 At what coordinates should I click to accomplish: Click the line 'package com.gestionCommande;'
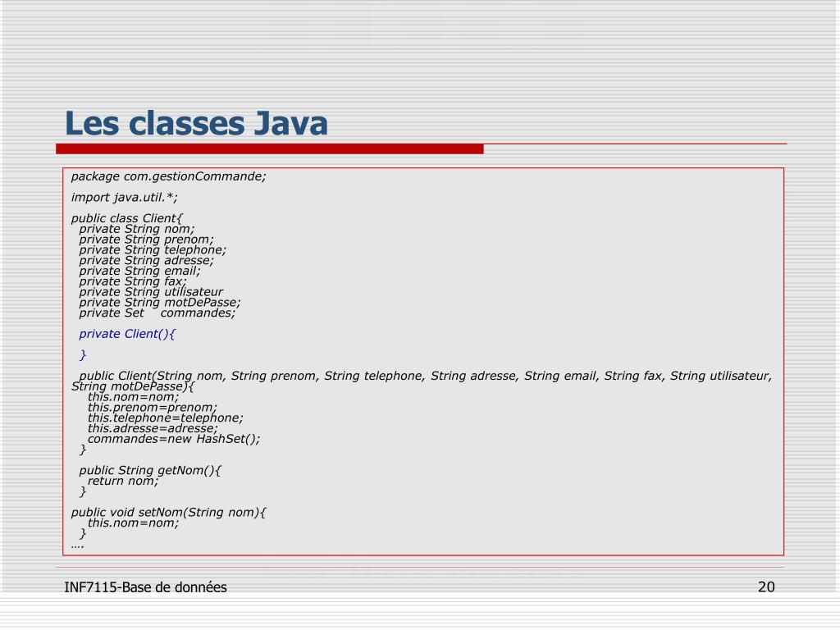point(168,177)
